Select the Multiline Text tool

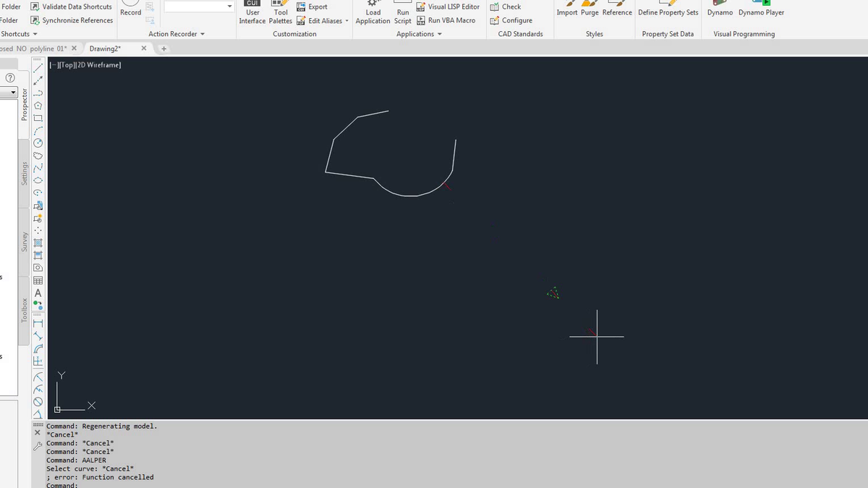click(38, 293)
